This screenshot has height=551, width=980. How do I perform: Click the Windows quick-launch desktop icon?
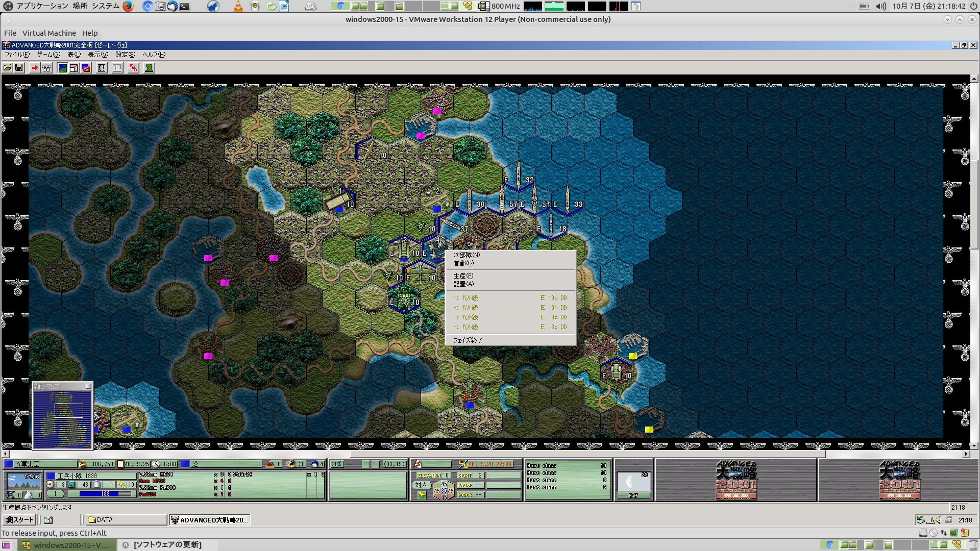[48, 520]
